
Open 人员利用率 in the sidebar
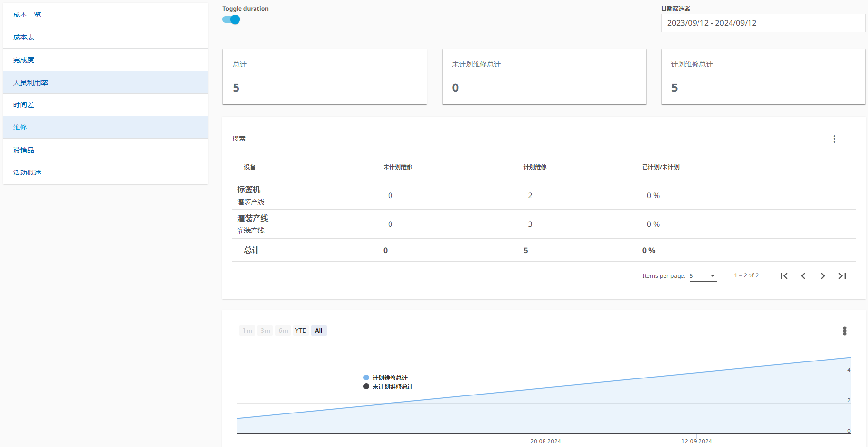(31, 83)
